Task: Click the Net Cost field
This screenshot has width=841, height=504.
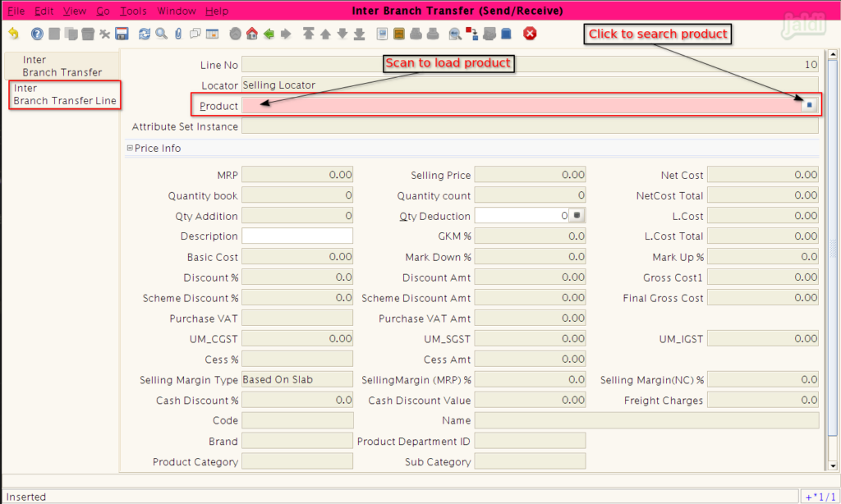Action: click(x=763, y=175)
